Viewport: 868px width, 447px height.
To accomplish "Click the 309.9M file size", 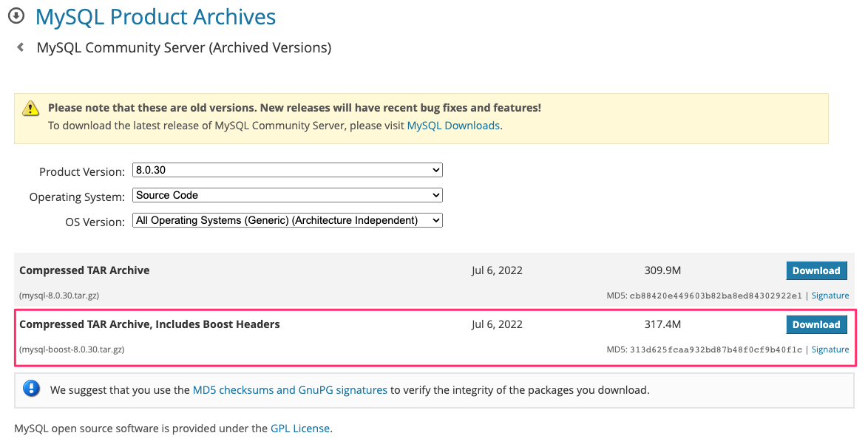I will pos(662,270).
